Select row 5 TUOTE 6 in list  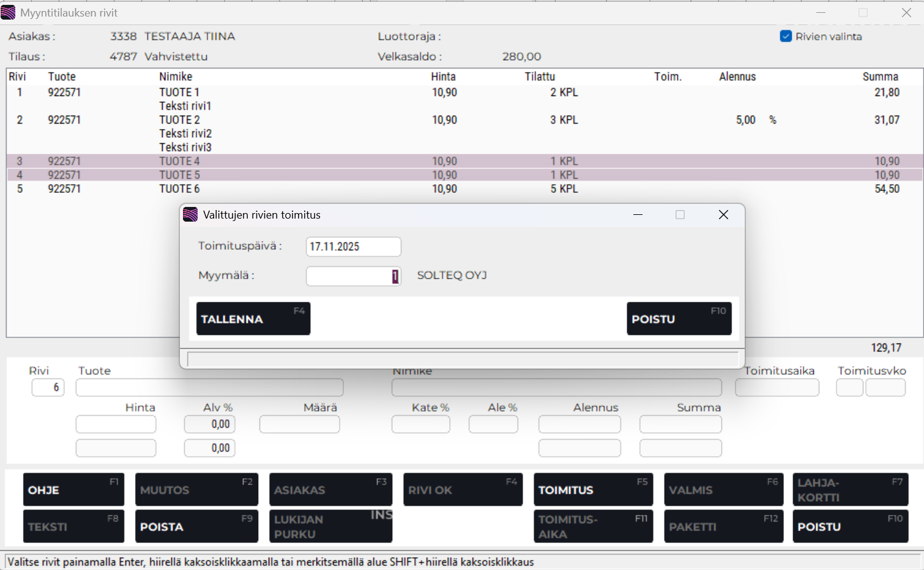[179, 189]
